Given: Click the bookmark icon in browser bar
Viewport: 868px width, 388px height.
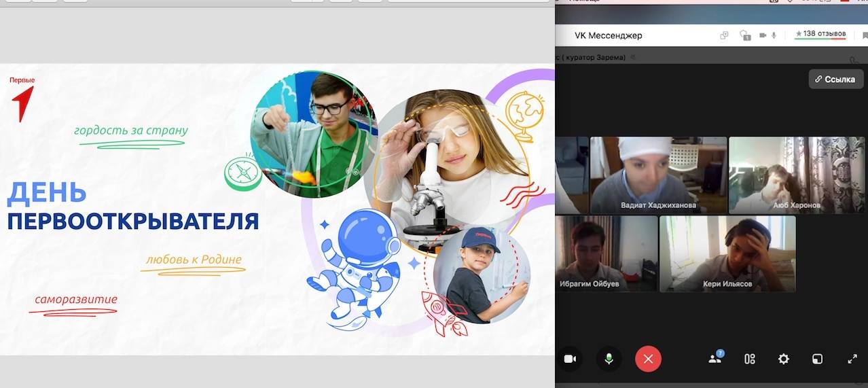Looking at the screenshot, I should pyautogui.click(x=865, y=35).
